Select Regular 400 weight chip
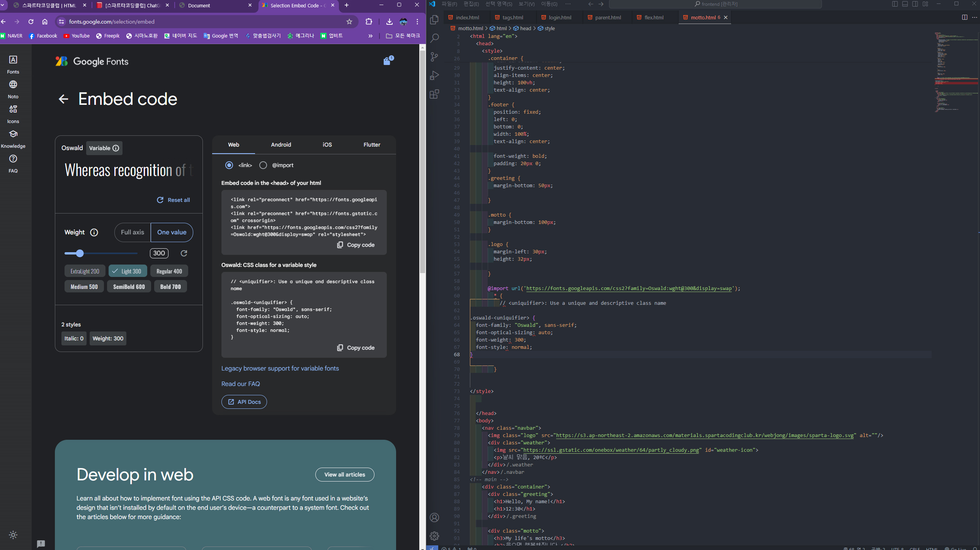 tap(169, 271)
